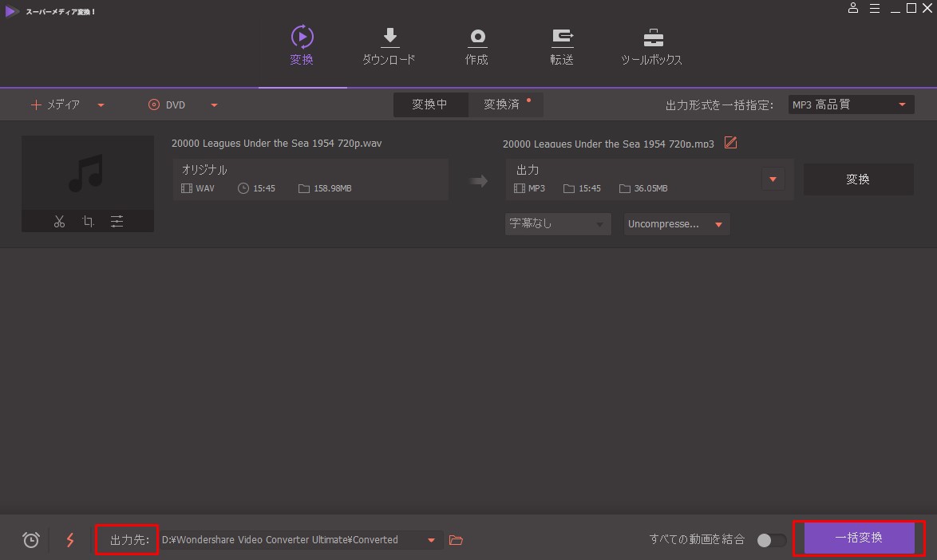Image resolution: width=937 pixels, height=560 pixels.
Task: Toggle the すべての動画を結合 merge switch
Action: (770, 540)
